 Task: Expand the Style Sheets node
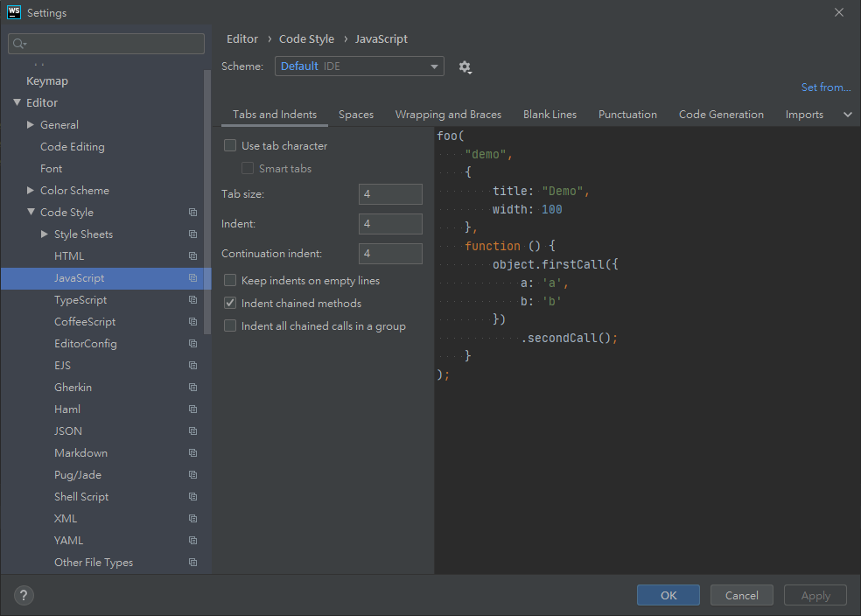pos(45,234)
